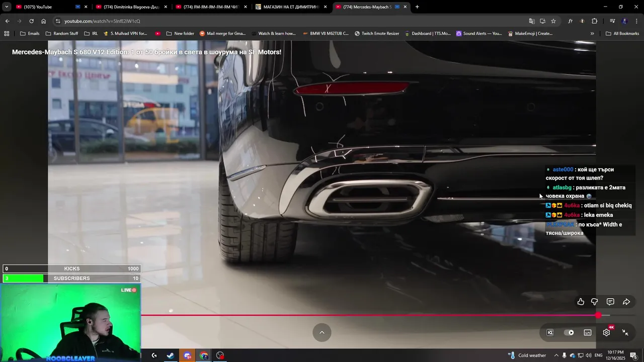Click the search-in-video icon left of autoplay

tap(550, 332)
